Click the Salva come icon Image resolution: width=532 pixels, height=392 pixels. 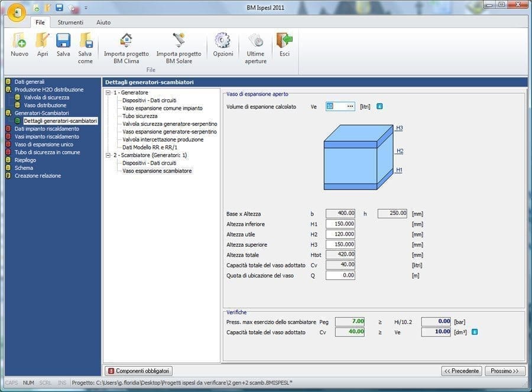85,43
